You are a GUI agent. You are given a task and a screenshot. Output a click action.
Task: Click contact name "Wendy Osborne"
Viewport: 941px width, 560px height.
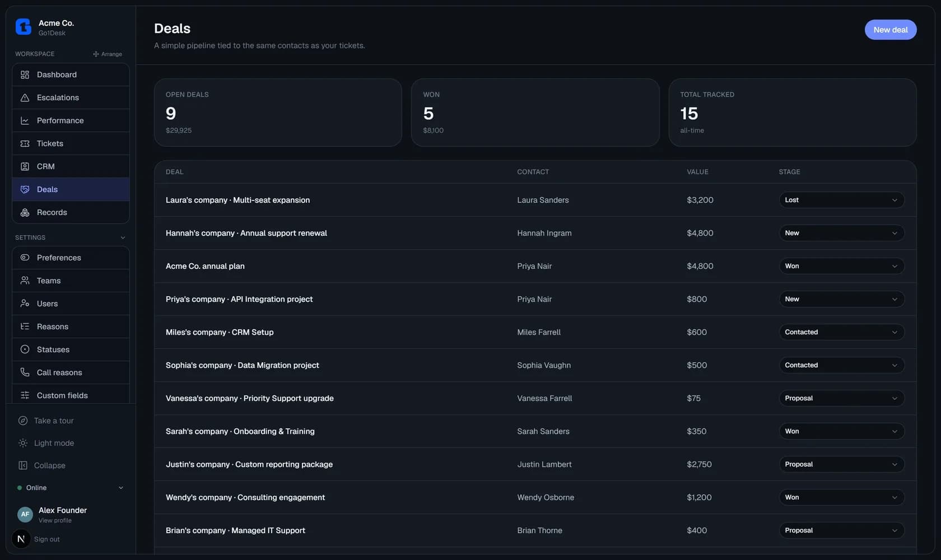pyautogui.click(x=546, y=497)
